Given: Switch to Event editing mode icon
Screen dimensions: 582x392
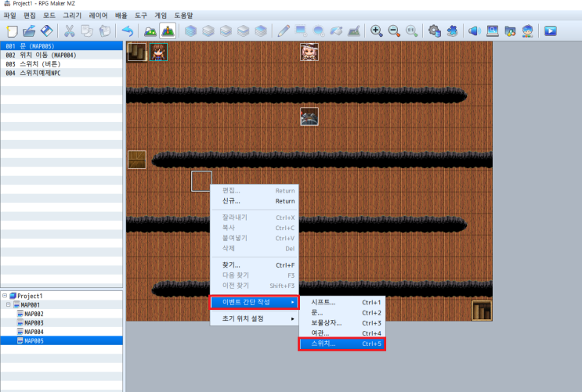Looking at the screenshot, I should tap(168, 31).
